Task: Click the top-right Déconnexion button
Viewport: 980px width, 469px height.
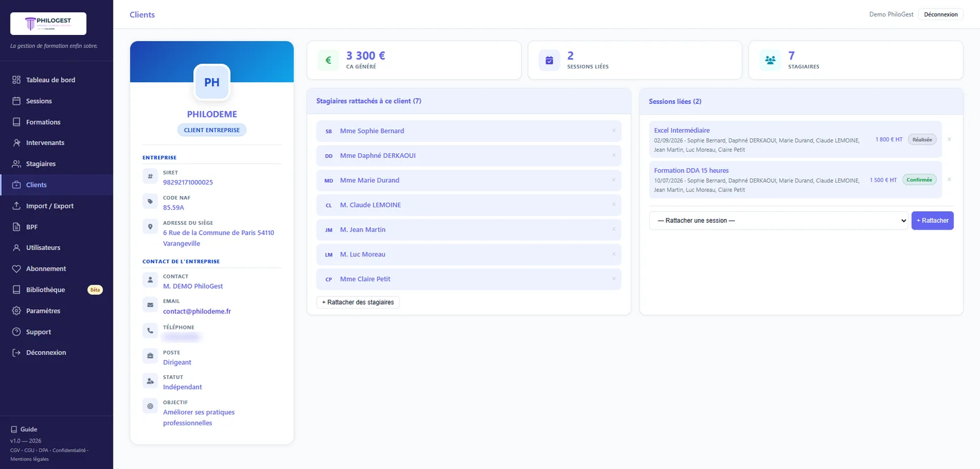Action: [x=941, y=15]
